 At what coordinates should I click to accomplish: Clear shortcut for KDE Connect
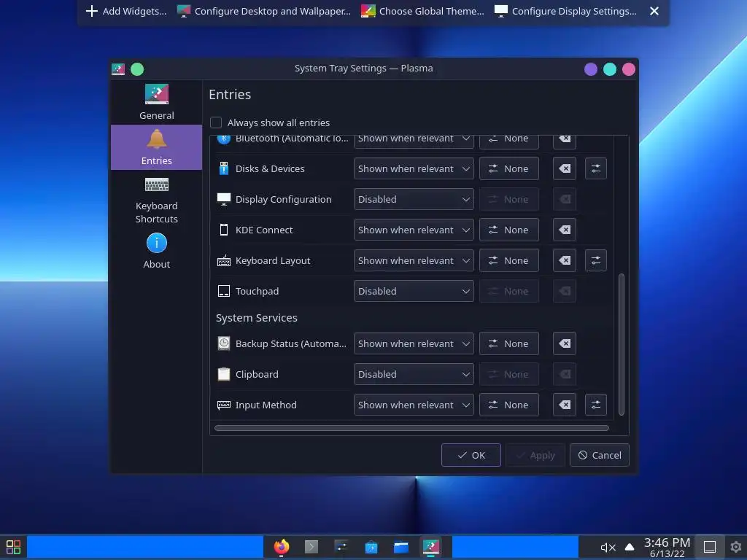[565, 230]
